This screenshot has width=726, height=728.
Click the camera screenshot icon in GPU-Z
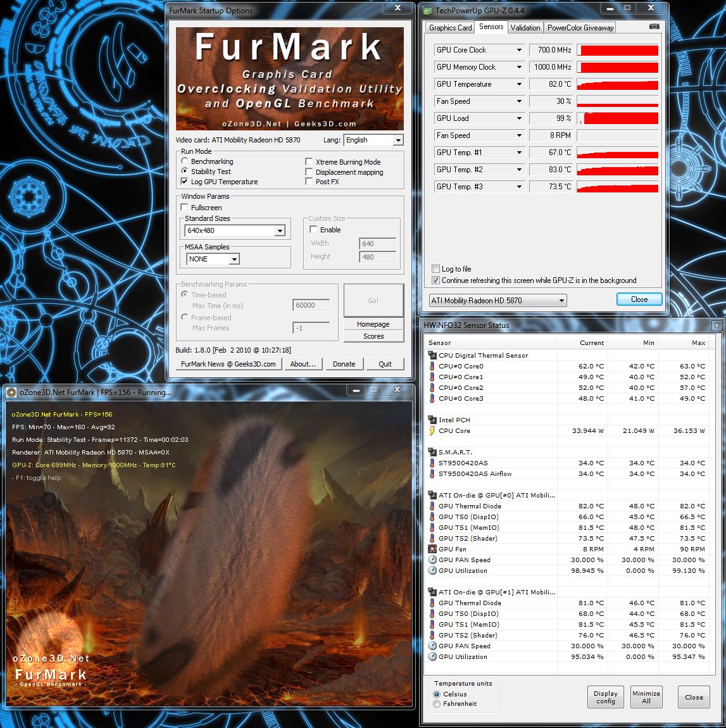[x=654, y=27]
